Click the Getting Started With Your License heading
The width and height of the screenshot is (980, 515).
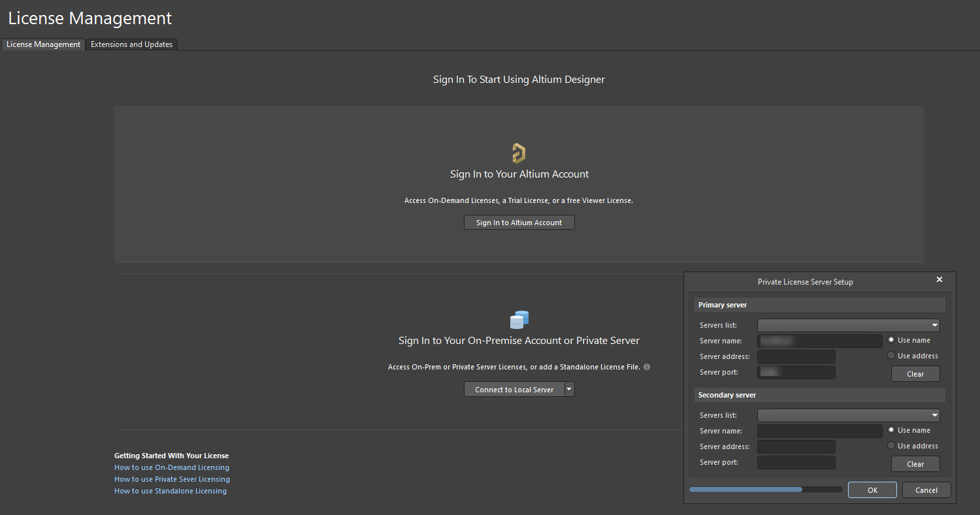[x=171, y=456]
